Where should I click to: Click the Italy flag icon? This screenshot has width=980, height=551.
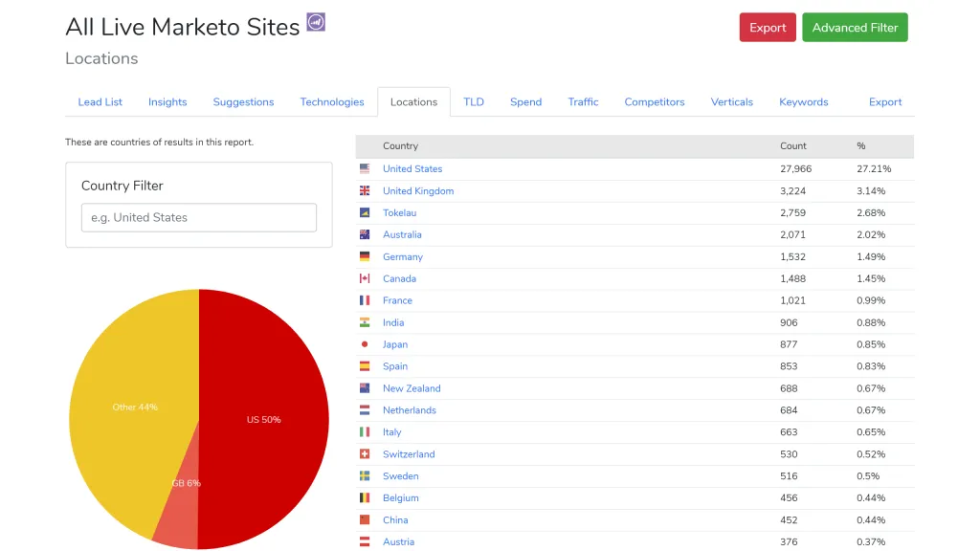click(x=365, y=431)
